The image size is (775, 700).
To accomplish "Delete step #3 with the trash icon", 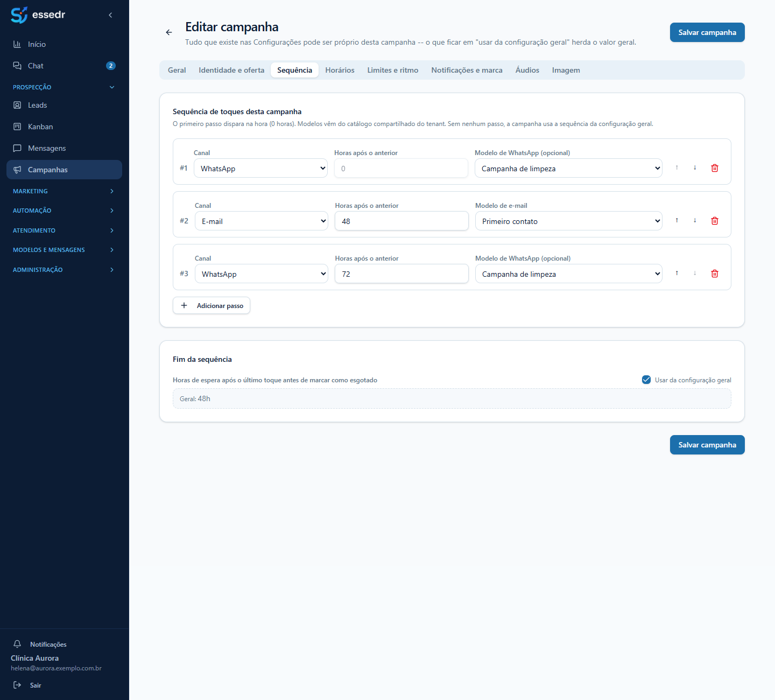I will coord(715,274).
